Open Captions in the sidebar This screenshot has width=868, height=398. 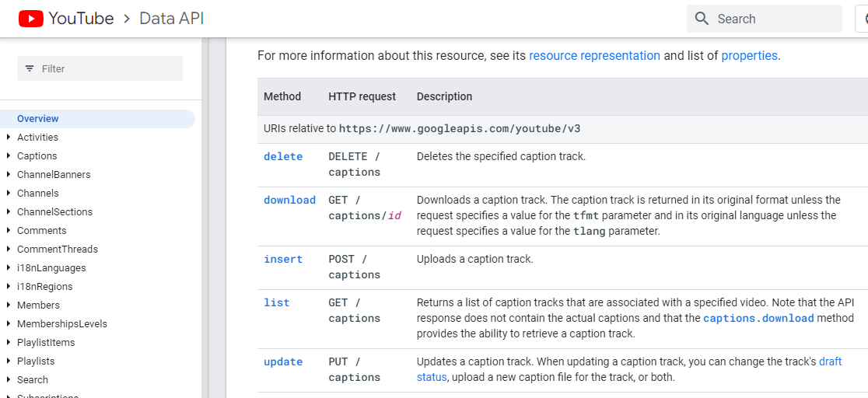tap(37, 156)
